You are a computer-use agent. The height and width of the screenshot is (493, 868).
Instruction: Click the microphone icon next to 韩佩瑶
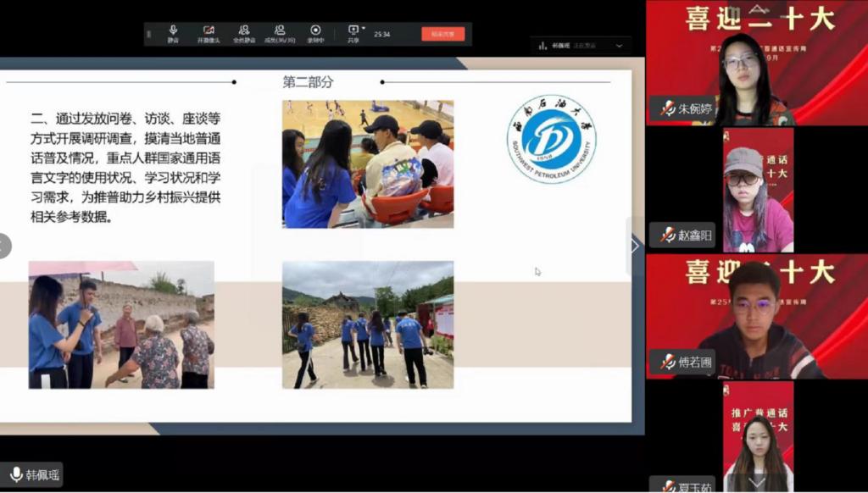pos(16,474)
